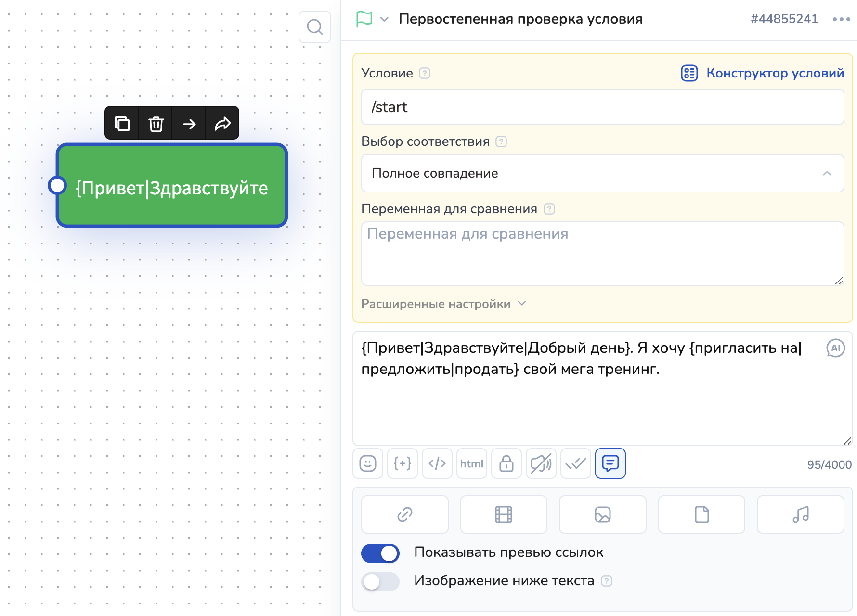Image resolution: width=857 pixels, height=616 pixels.
Task: Click the "Переменная для сравнения" text field
Action: click(602, 253)
